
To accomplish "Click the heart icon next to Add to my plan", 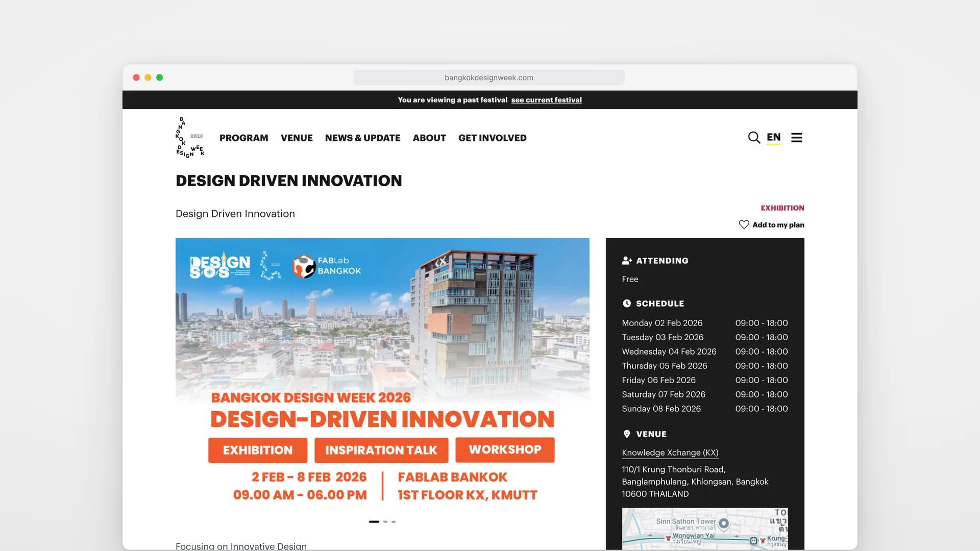I will (x=744, y=224).
